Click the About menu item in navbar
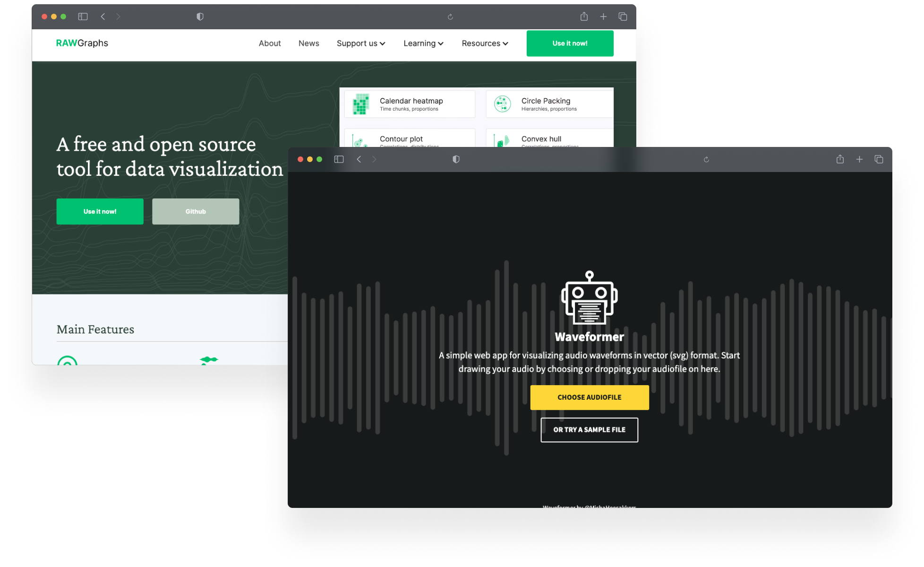Screen dimensions: 924x567 point(270,43)
